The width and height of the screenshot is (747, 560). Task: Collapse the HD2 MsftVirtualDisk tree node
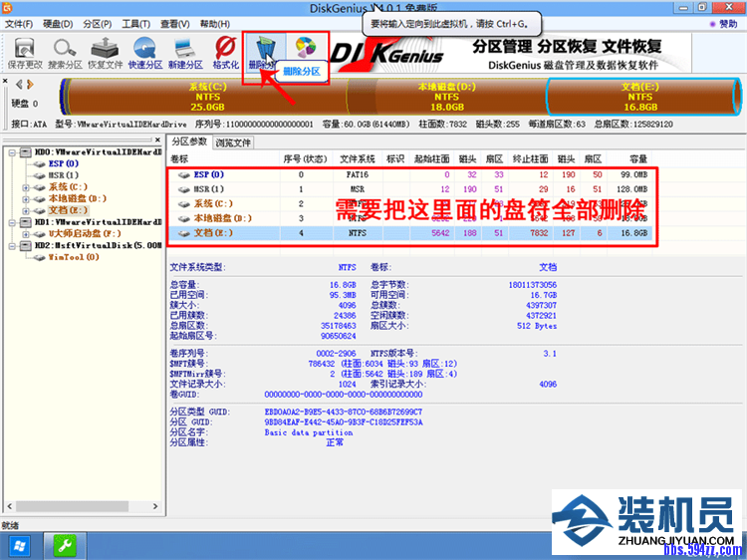click(10, 245)
